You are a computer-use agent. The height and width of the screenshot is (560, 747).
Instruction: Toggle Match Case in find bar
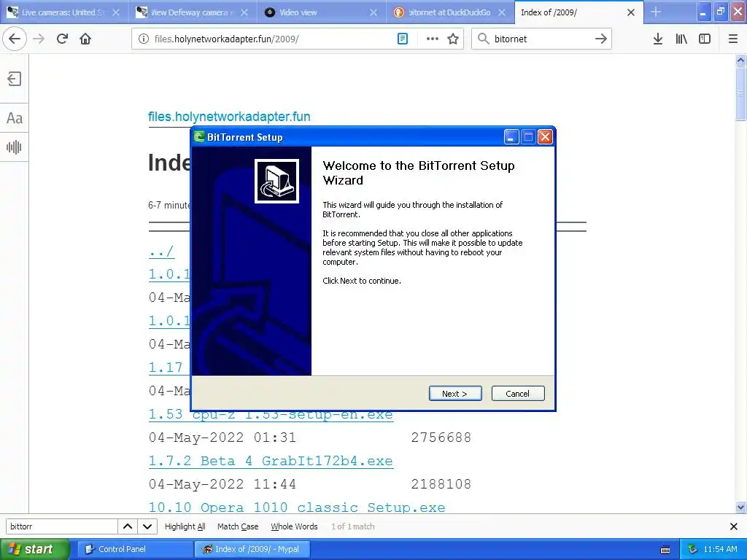(238, 526)
